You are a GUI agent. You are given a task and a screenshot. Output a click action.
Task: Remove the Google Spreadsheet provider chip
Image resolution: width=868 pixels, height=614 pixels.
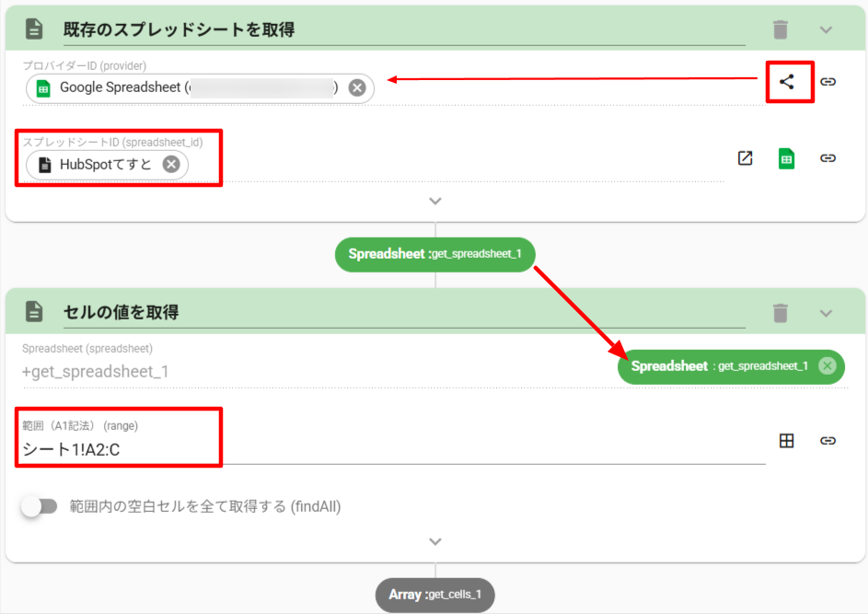pos(357,87)
